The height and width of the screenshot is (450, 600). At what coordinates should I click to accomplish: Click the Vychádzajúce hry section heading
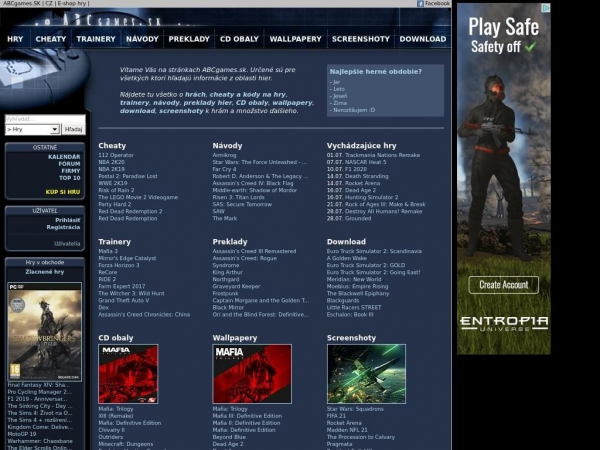(362, 146)
